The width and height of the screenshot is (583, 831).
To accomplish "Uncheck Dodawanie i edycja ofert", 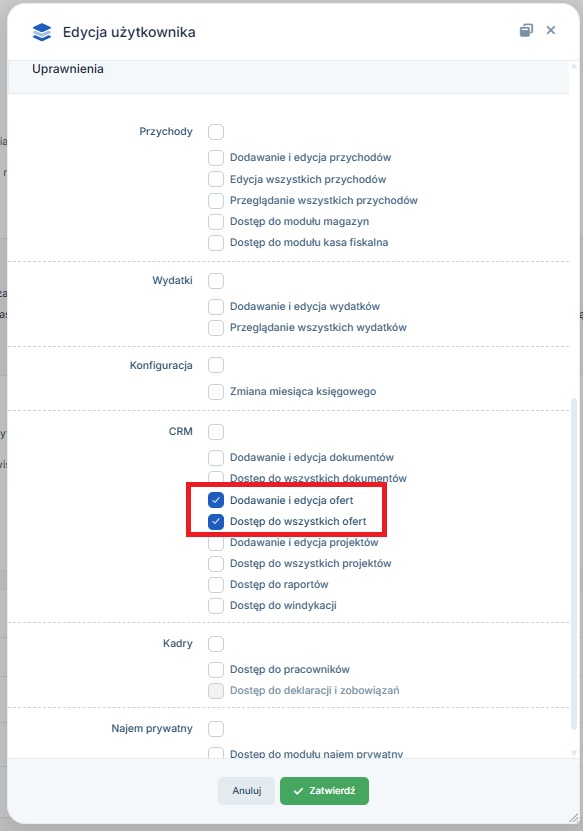I will tap(216, 500).
